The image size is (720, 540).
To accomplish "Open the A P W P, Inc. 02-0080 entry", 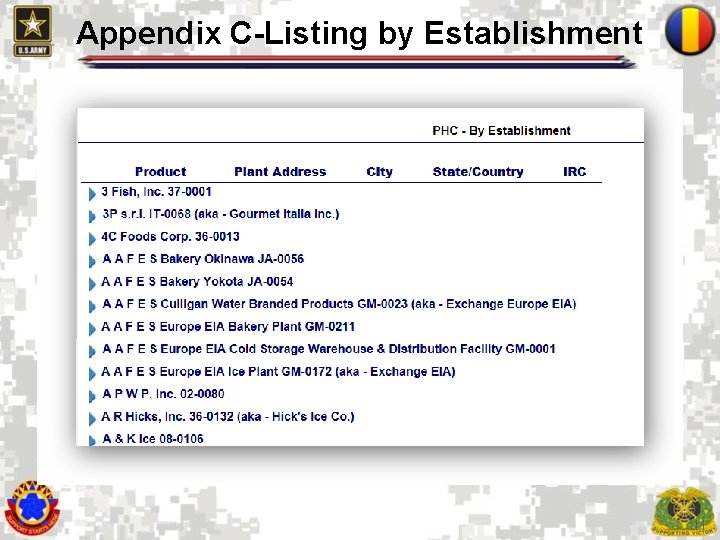I will (163, 394).
